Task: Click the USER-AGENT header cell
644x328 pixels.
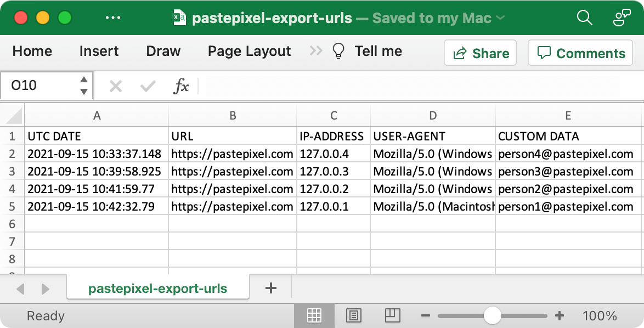Action: [x=433, y=136]
